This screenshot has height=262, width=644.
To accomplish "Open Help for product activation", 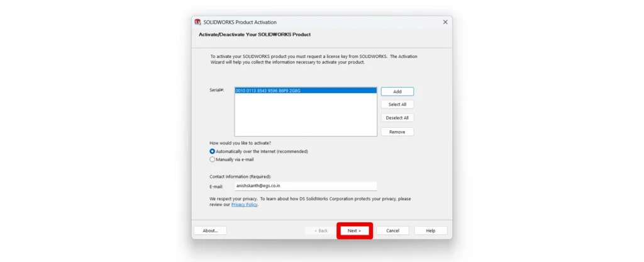I will [430, 231].
